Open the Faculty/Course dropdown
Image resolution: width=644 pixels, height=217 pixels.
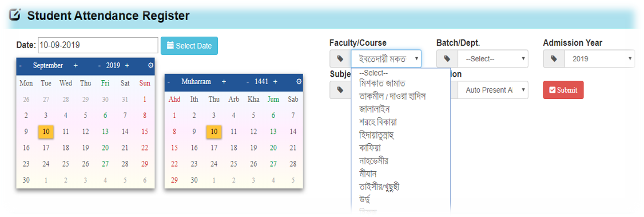[385, 59]
